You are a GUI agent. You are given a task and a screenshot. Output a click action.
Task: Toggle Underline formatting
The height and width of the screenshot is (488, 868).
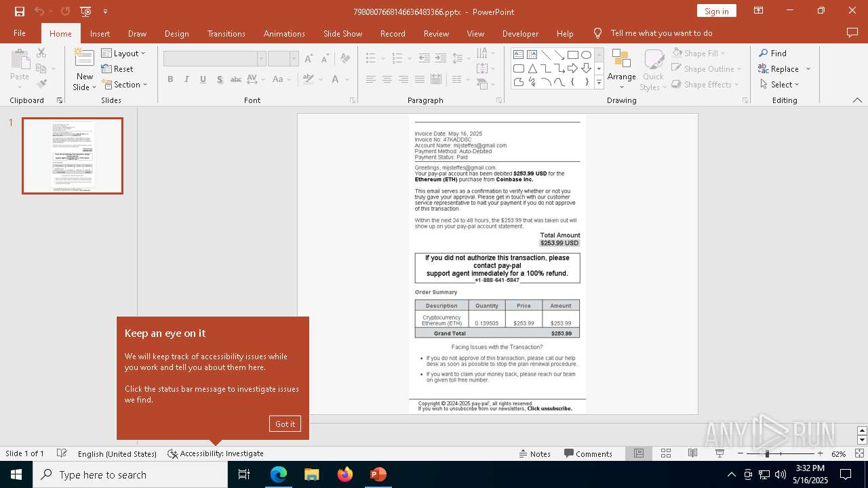tap(203, 79)
